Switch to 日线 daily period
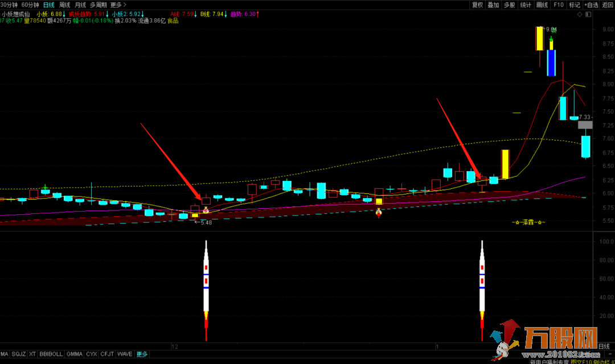The height and width of the screenshot is (364, 615). pyautogui.click(x=49, y=5)
